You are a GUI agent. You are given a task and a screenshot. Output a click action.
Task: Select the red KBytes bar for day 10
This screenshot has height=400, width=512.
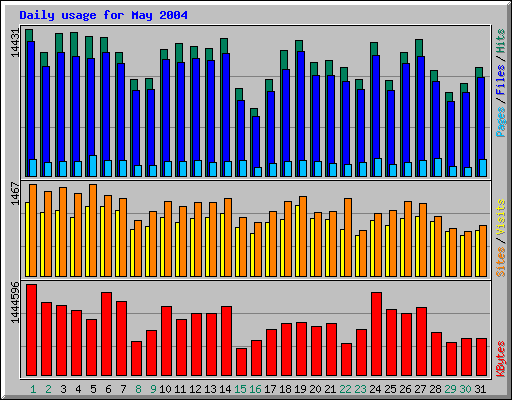pos(166,341)
